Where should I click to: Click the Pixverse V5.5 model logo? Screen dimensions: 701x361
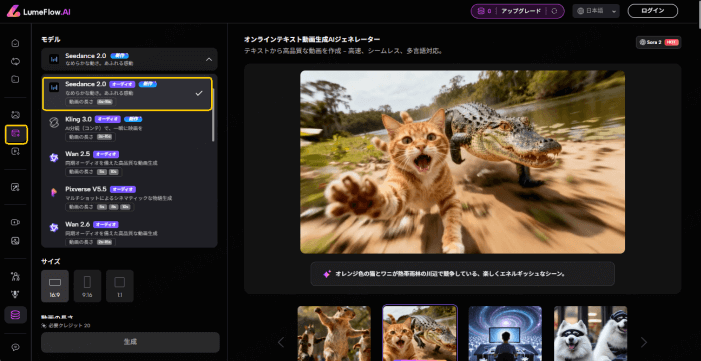point(54,193)
